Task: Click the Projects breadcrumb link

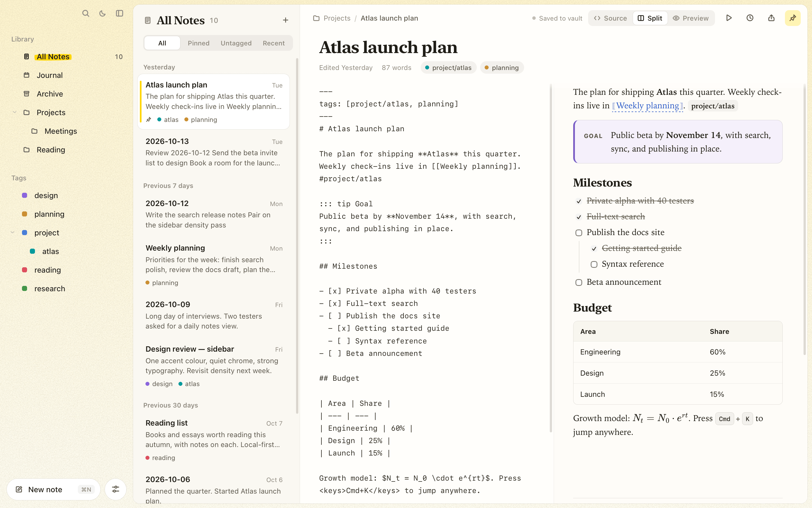Action: click(337, 18)
